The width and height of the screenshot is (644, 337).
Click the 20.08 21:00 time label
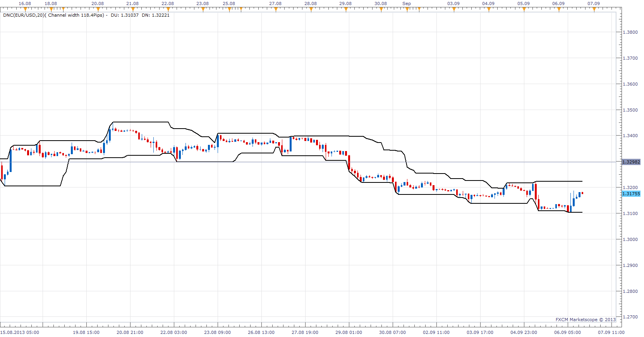[130, 332]
